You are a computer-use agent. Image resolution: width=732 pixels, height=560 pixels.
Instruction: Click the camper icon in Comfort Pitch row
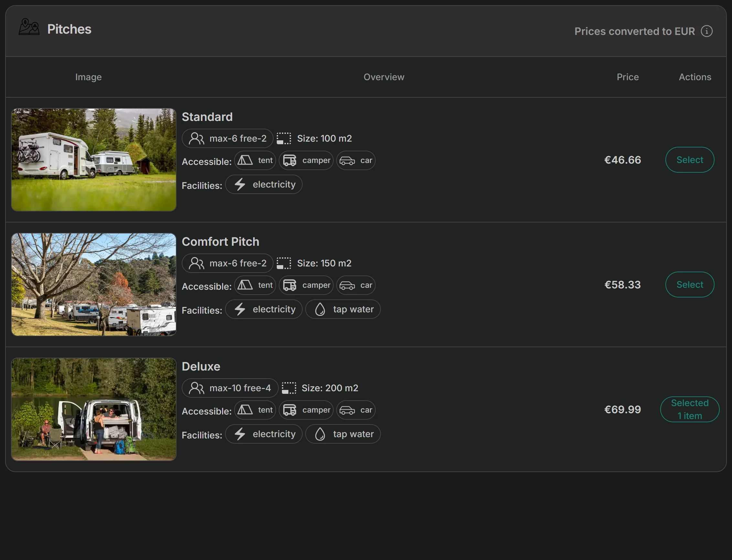point(290,285)
